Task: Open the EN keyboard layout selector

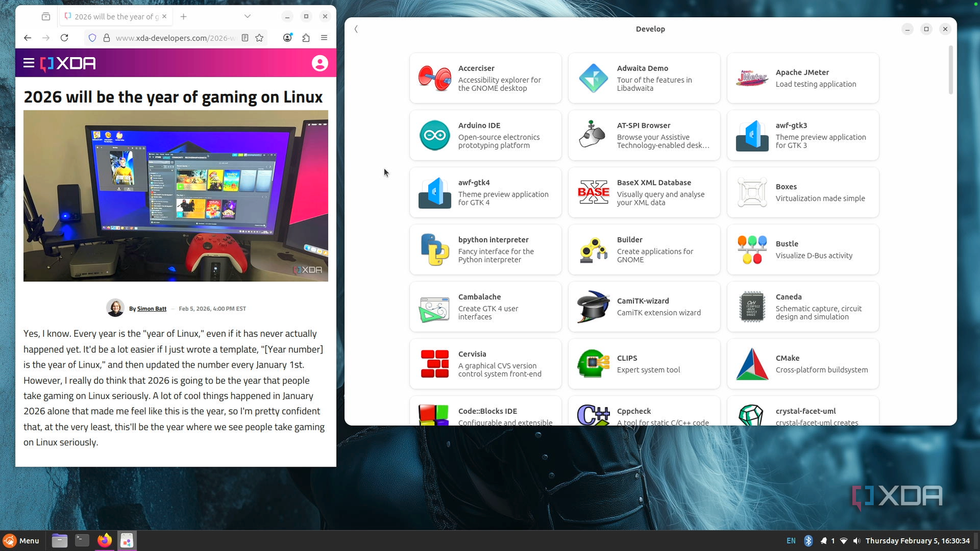Action: point(791,540)
